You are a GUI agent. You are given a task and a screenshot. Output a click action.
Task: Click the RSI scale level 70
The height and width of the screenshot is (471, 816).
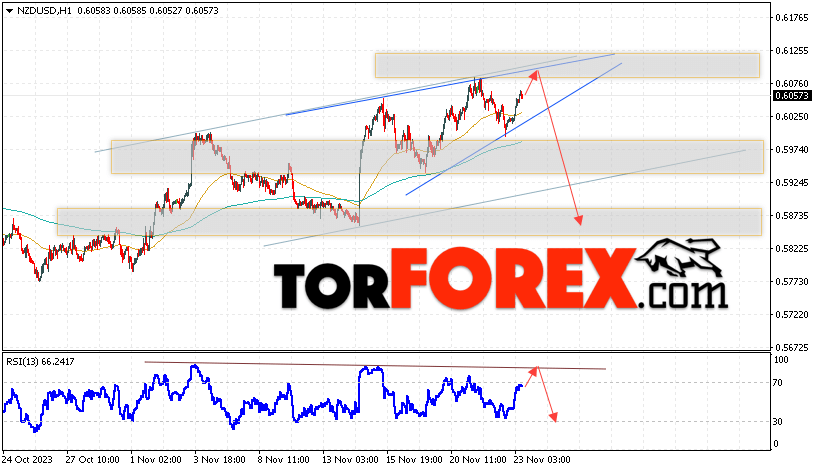click(x=777, y=383)
